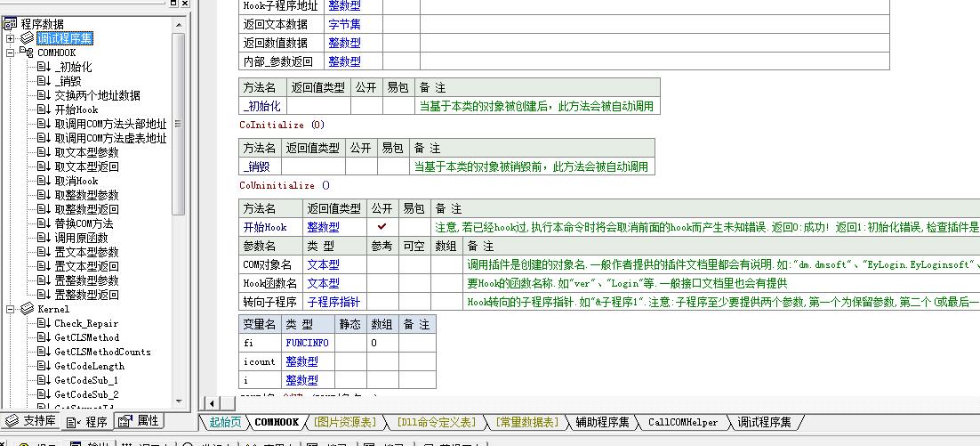
Task: Click the 开始Hook method name cell
Action: (x=270, y=227)
